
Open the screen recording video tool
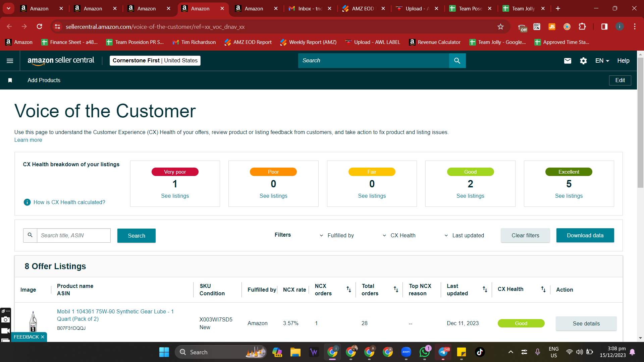(x=5, y=331)
